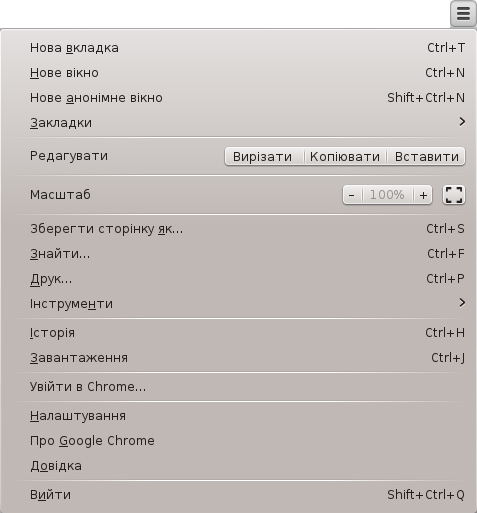This screenshot has width=477, height=513.
Task: Click the Копіювати button
Action: [345, 156]
